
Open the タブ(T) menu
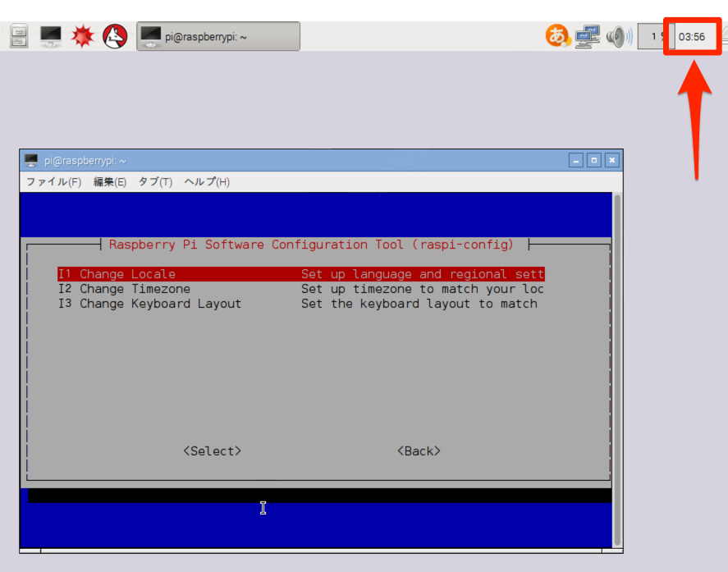coord(156,182)
